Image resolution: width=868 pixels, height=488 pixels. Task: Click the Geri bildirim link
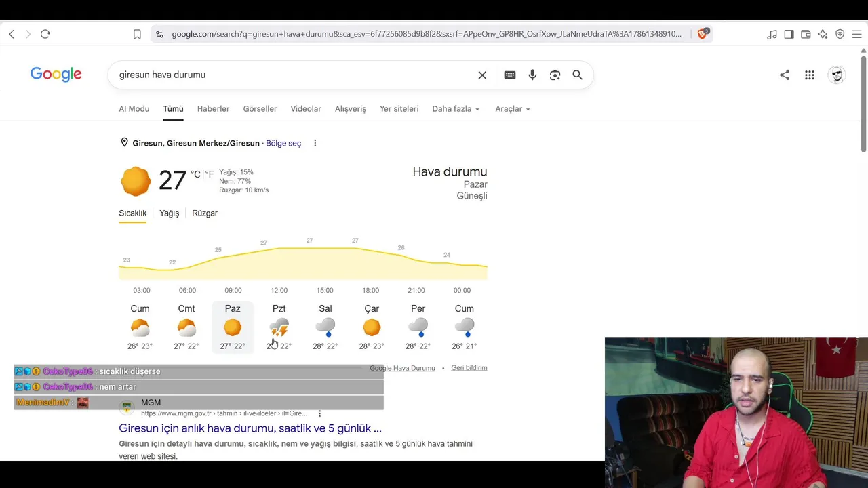click(469, 368)
